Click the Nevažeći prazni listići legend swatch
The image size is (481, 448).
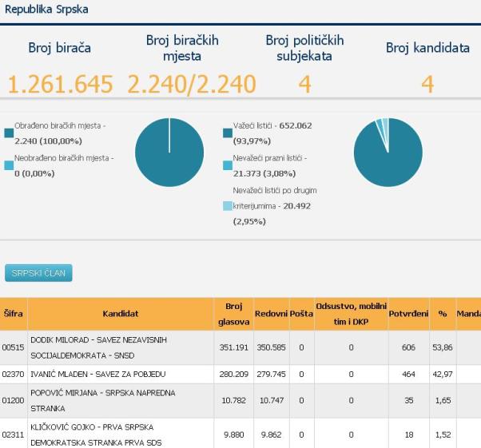[x=227, y=165]
